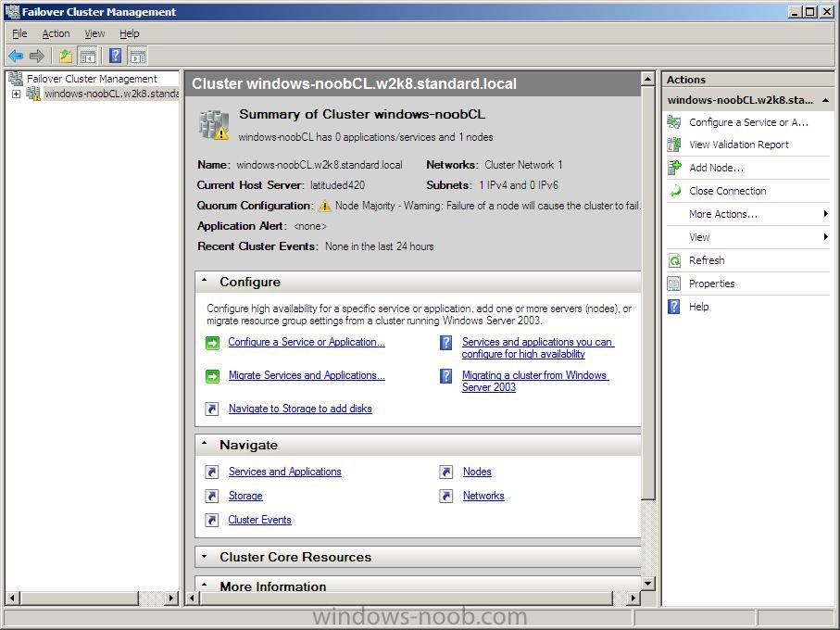Click Configure a Service icon in Actions pane

pyautogui.click(x=674, y=122)
